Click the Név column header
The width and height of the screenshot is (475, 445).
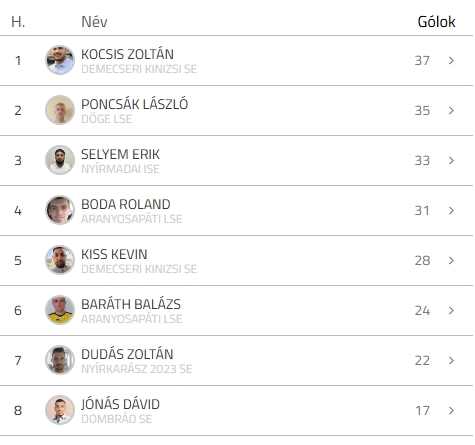pyautogui.click(x=94, y=22)
